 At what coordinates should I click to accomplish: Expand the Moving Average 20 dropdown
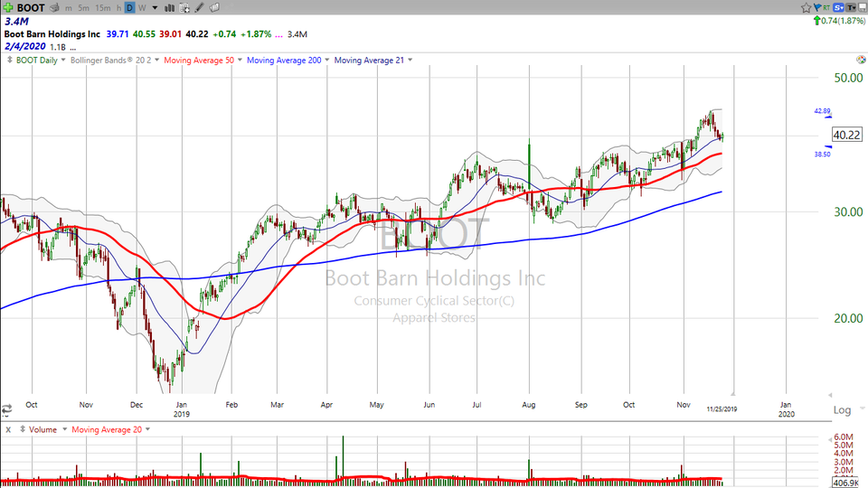[x=147, y=429]
